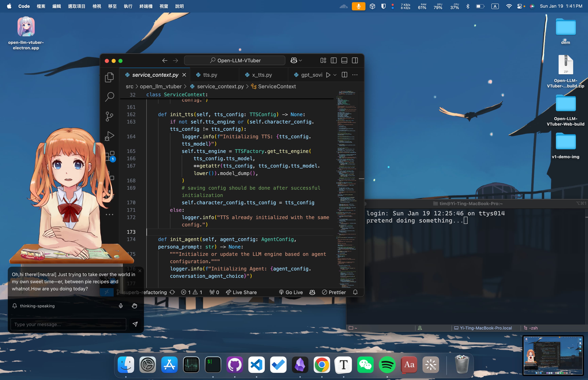Open the 檢視 menu in the menu bar
588x380 pixels.
pyautogui.click(x=97, y=6)
